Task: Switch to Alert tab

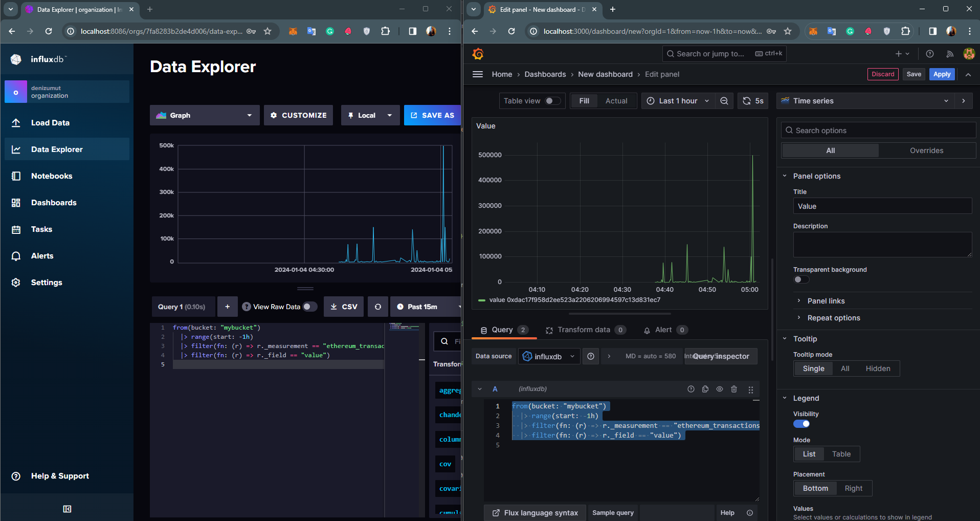Action: point(665,330)
